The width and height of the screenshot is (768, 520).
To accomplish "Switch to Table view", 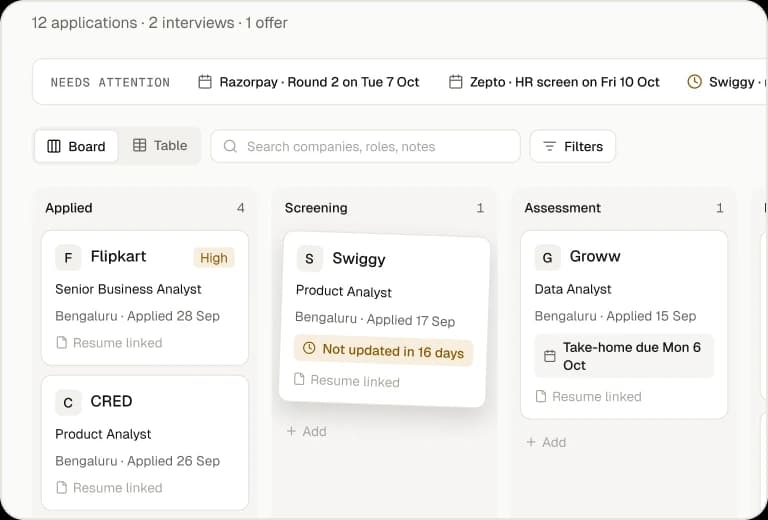I will pyautogui.click(x=160, y=145).
